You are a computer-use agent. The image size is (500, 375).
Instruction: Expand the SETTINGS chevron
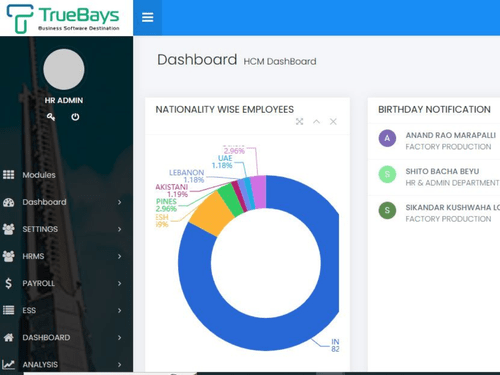tap(119, 229)
